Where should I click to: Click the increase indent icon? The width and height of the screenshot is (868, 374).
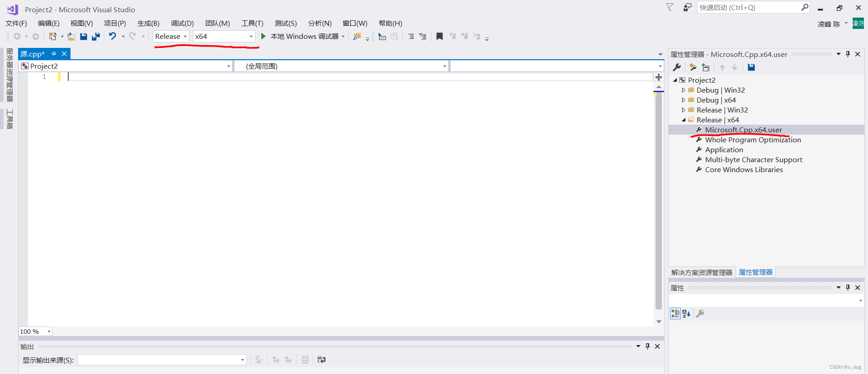(411, 36)
